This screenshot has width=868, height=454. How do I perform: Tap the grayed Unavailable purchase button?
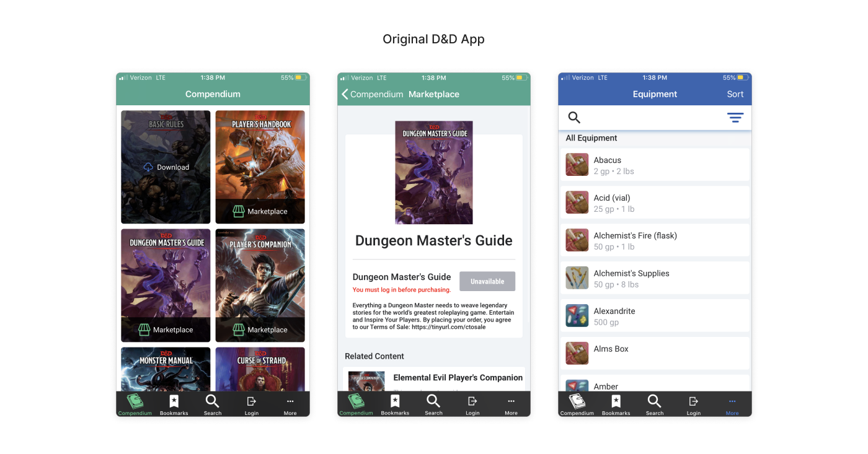(x=487, y=281)
